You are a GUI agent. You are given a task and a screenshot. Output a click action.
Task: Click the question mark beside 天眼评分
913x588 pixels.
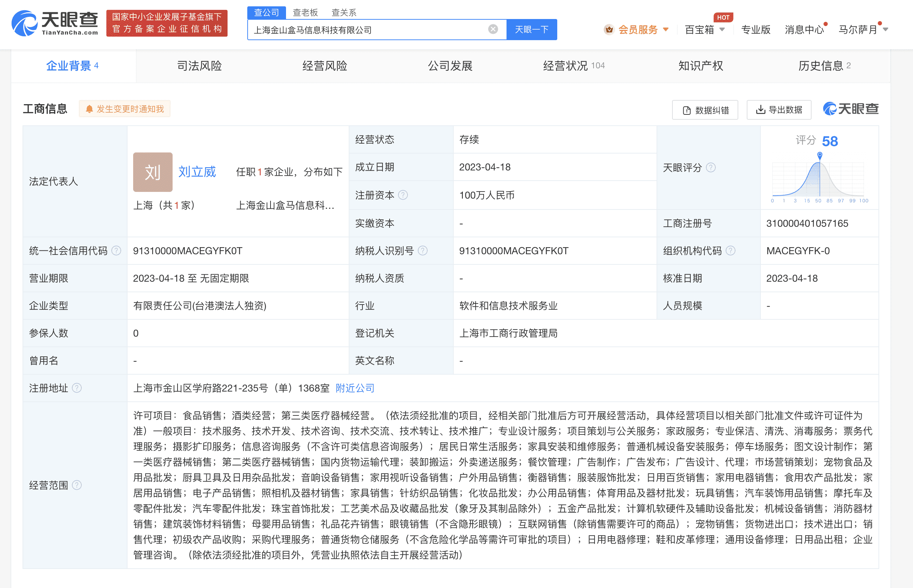click(x=711, y=167)
